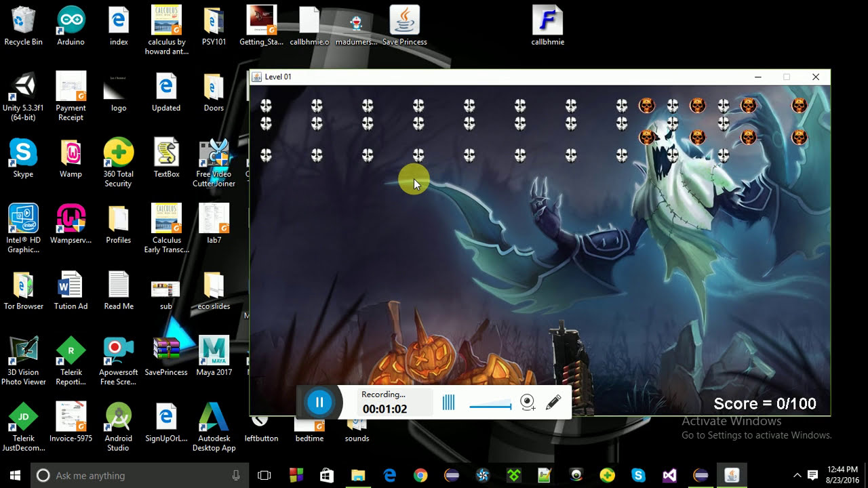Click the recording timer 00:01:02

tap(384, 409)
